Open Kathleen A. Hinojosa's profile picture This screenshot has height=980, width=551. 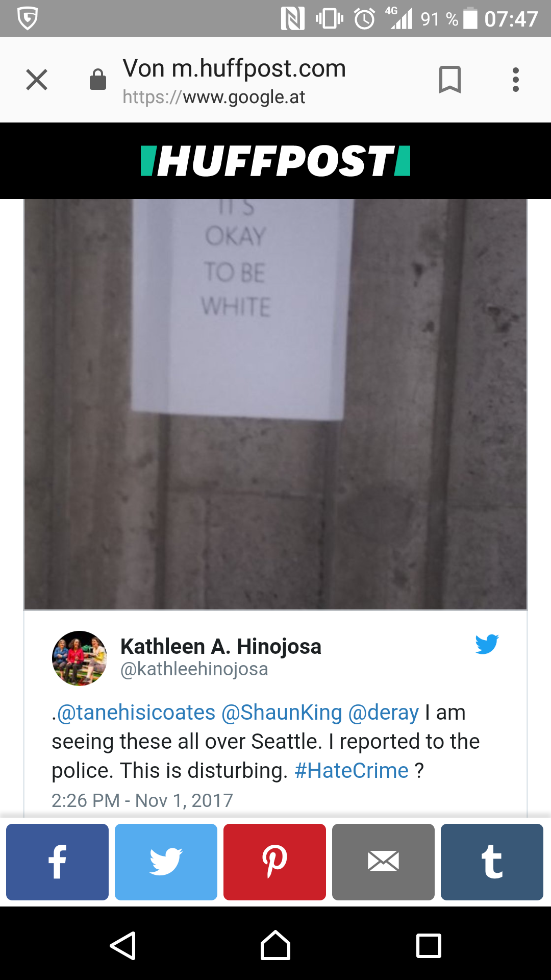pyautogui.click(x=80, y=658)
